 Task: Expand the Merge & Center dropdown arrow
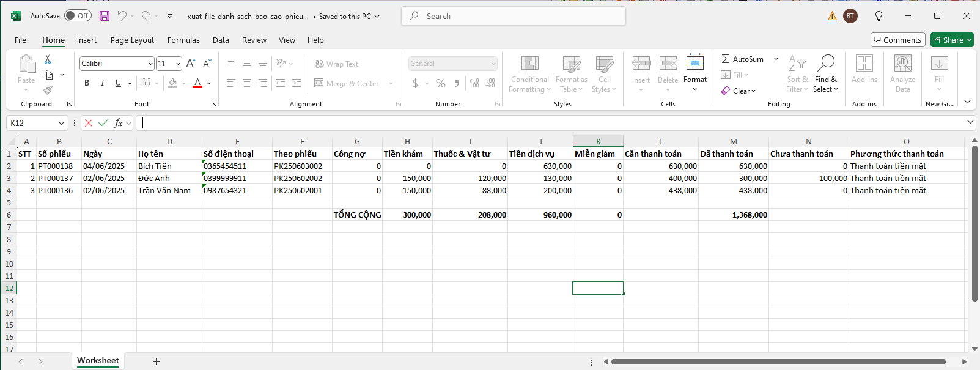tap(391, 83)
